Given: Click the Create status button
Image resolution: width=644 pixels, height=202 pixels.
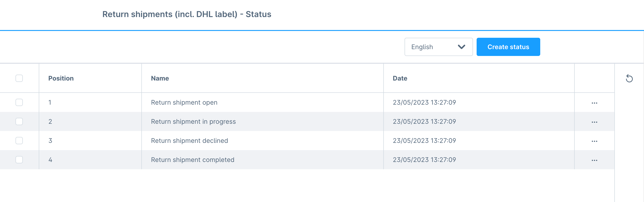Looking at the screenshot, I should pos(508,47).
